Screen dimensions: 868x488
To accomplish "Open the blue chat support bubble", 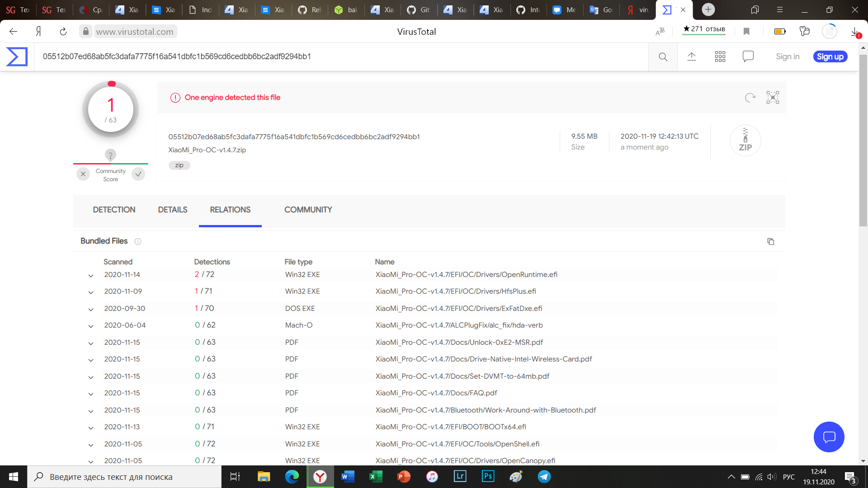I will pyautogui.click(x=829, y=437).
